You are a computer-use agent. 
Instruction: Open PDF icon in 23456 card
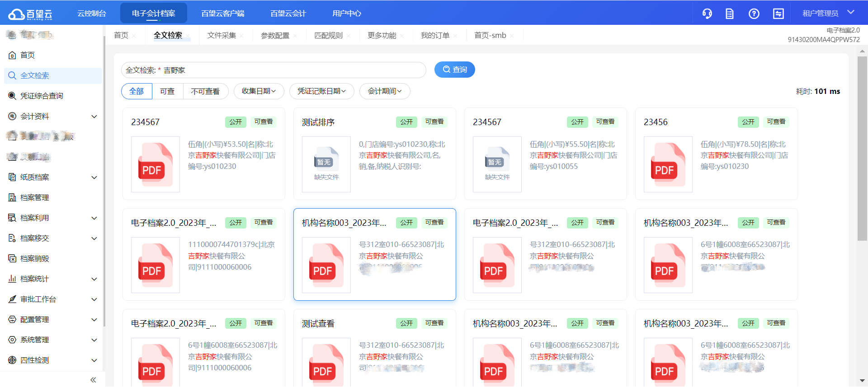tap(668, 164)
